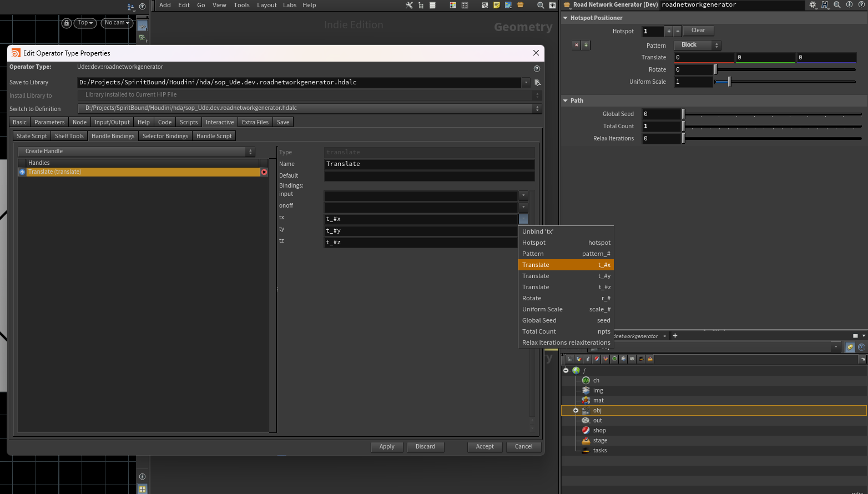The width and height of the screenshot is (868, 494).
Task: Click the tasks hat filter icon in tree toolbar
Action: [641, 359]
